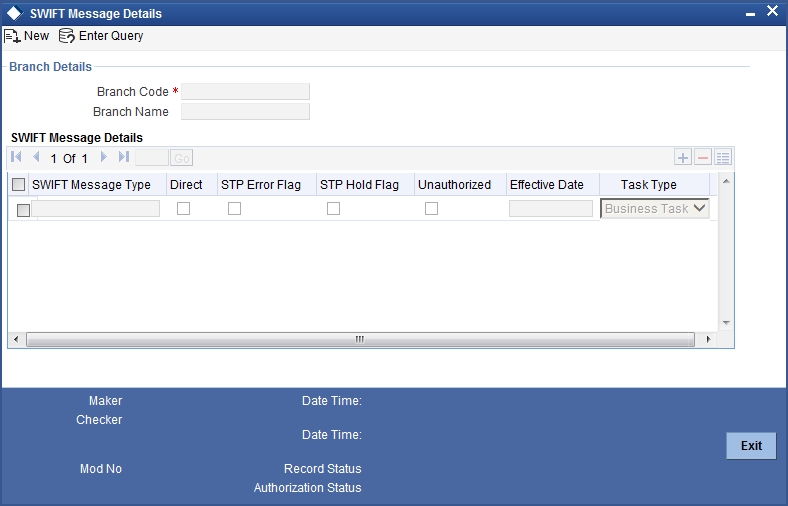Go to next page of records

click(x=104, y=157)
